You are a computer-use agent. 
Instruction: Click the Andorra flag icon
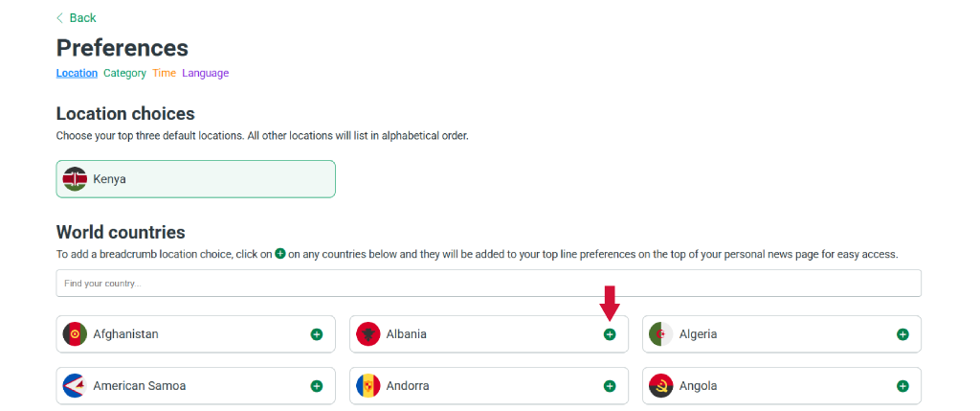[x=367, y=386]
